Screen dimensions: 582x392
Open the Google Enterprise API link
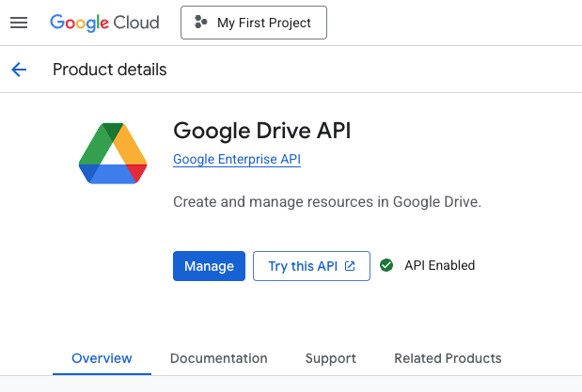tap(237, 159)
